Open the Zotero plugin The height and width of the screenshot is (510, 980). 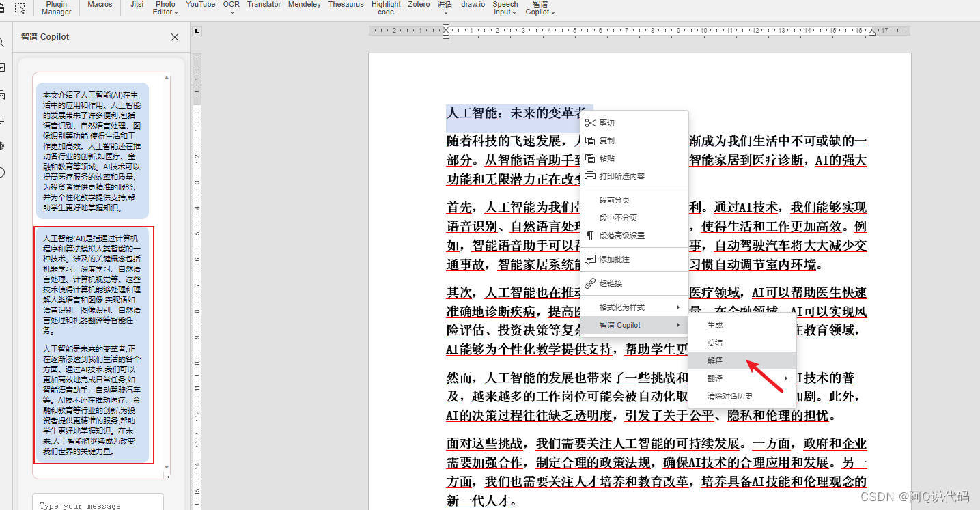coord(419,5)
